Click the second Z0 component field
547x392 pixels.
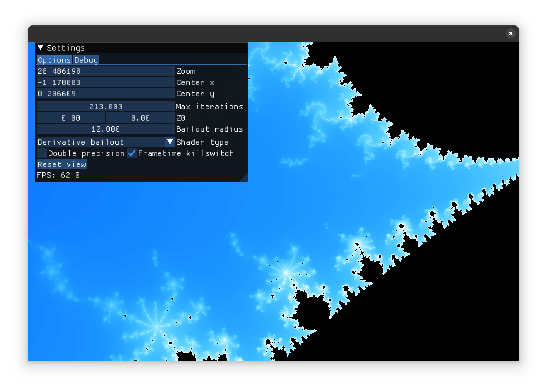pyautogui.click(x=140, y=118)
